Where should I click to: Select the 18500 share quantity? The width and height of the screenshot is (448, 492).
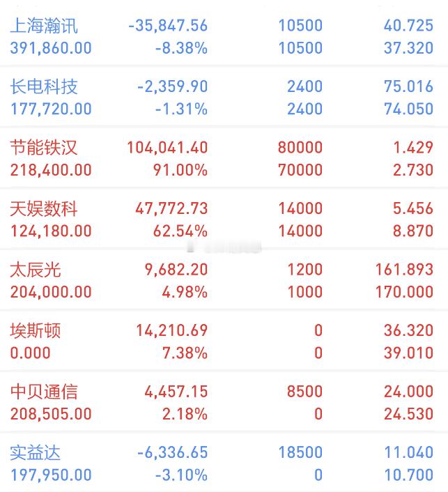[300, 453]
